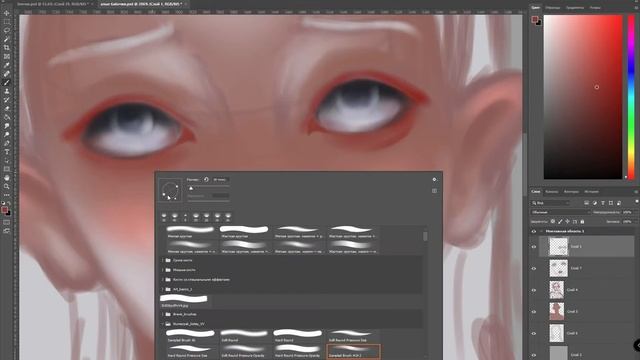The width and height of the screenshot is (640, 360).
Task: Select the Healing Brush tool
Action: pos(7,74)
